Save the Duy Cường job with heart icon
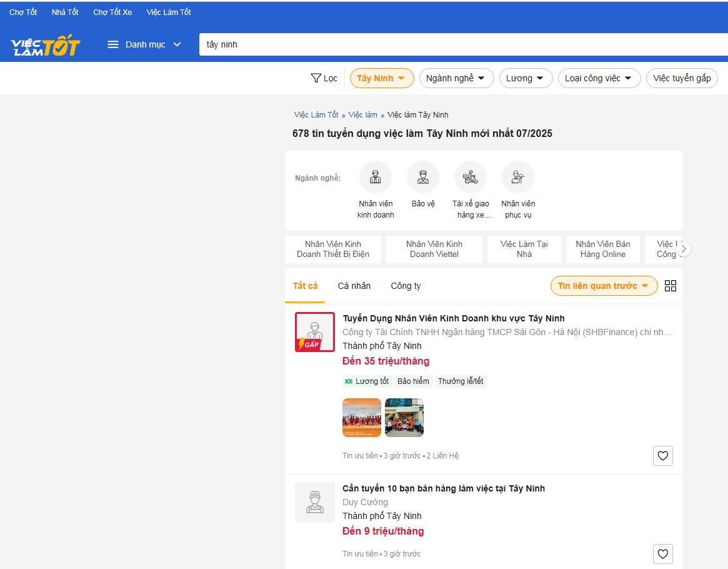 coord(662,553)
